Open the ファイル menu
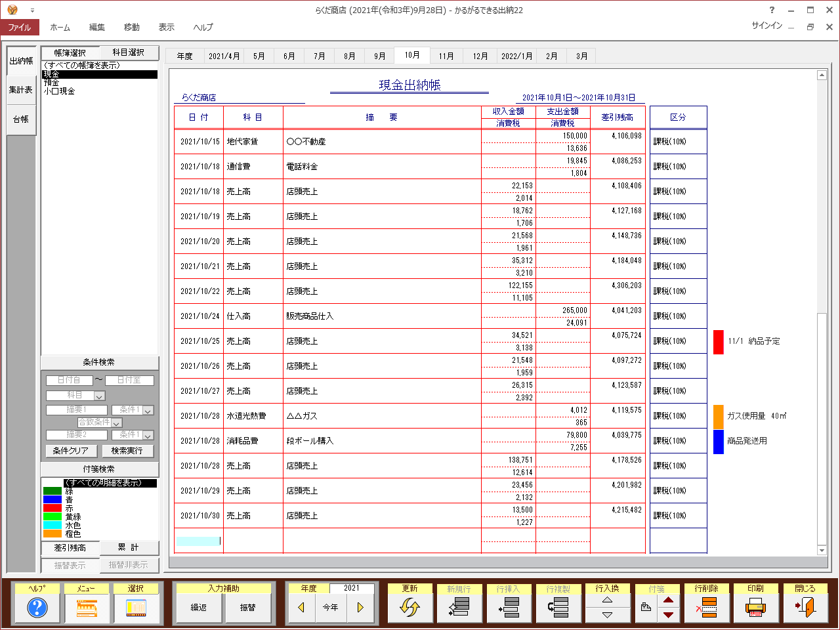This screenshot has height=630, width=840. (20, 28)
